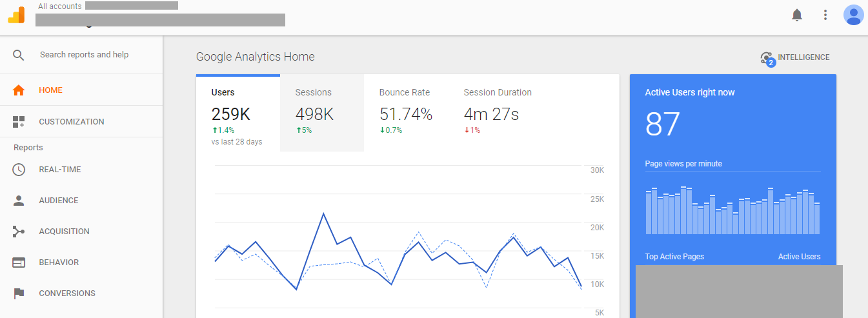
Task: Click the 20K axis label
Action: coord(597,228)
